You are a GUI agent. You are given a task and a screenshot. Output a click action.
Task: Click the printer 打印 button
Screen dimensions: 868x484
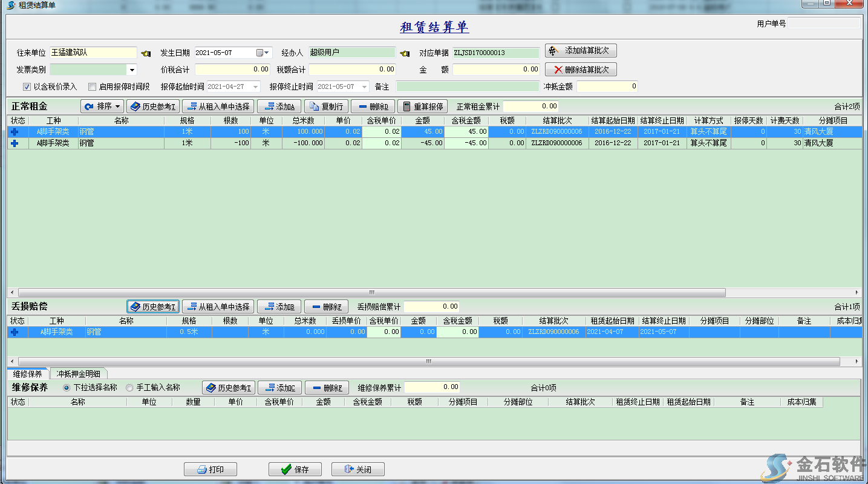[210, 469]
